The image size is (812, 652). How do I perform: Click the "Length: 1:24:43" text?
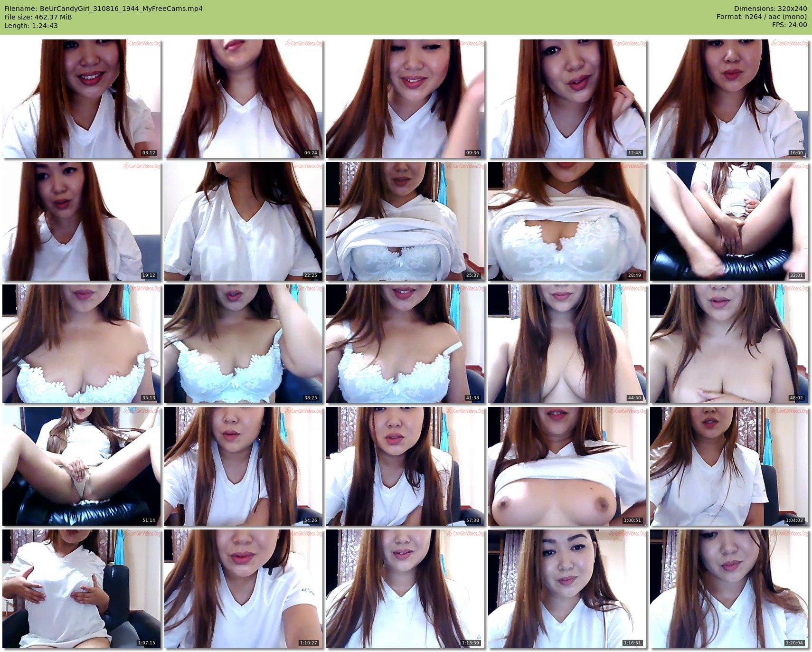(31, 26)
